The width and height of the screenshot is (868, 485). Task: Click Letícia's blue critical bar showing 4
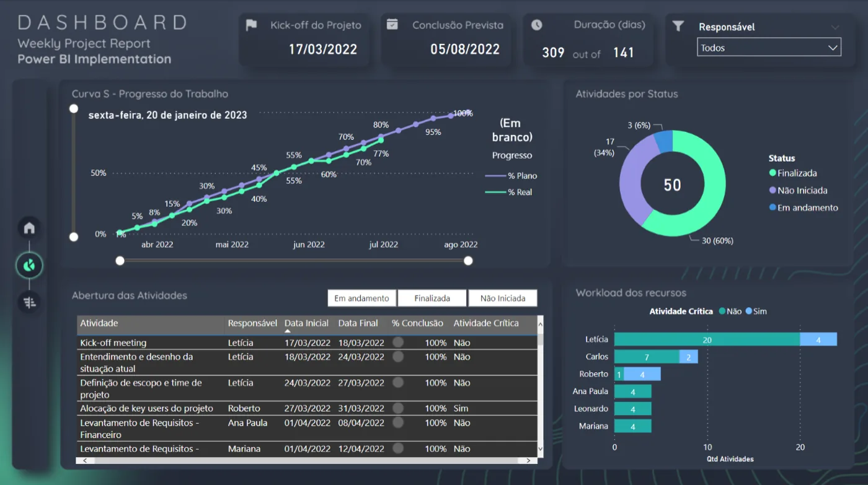(x=818, y=339)
